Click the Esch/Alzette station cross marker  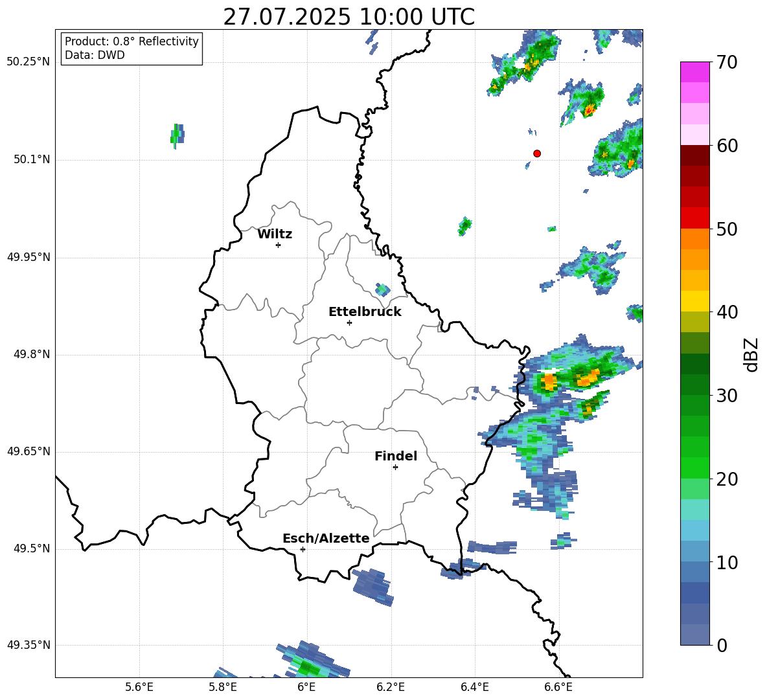click(303, 549)
